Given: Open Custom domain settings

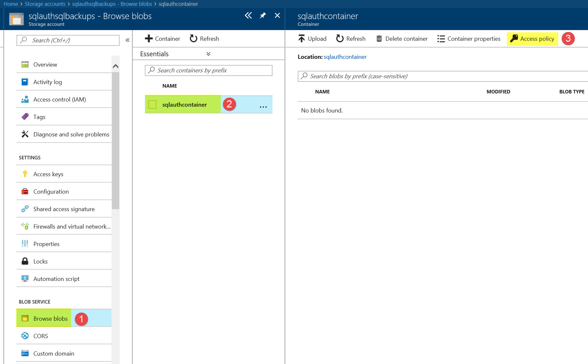Looking at the screenshot, I should click(64, 353).
